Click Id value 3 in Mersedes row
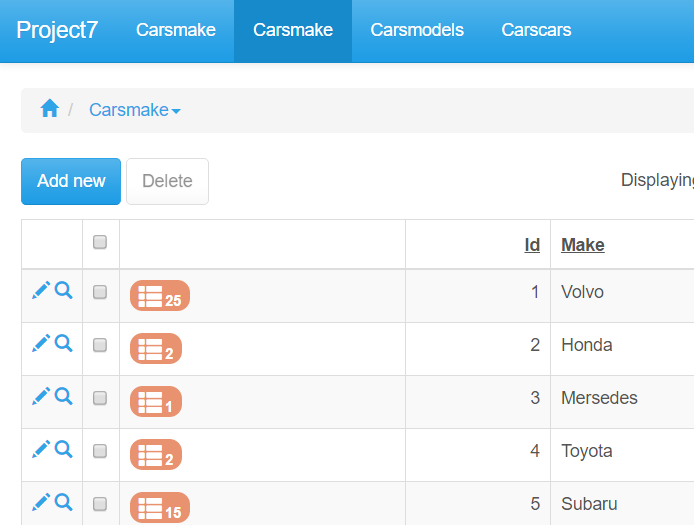 535,398
